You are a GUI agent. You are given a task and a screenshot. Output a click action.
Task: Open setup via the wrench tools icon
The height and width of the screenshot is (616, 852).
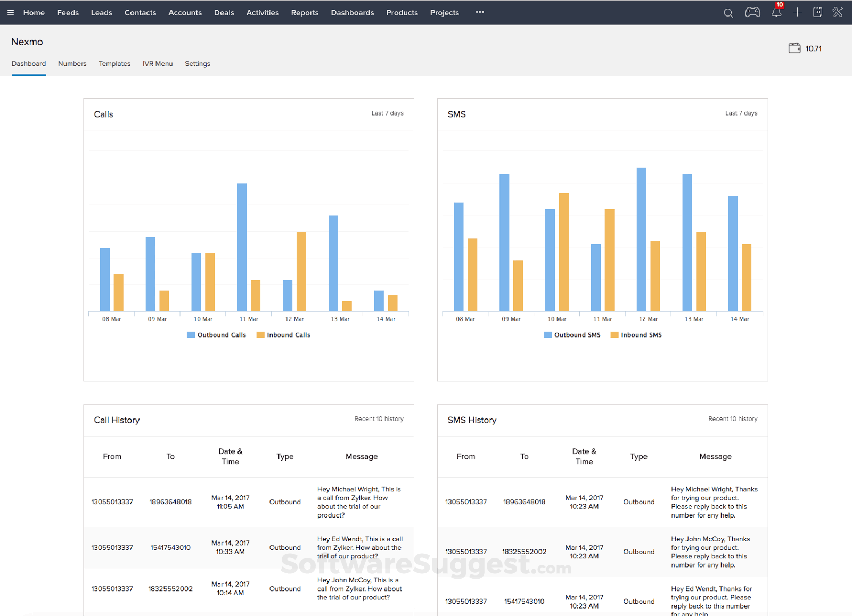point(838,12)
